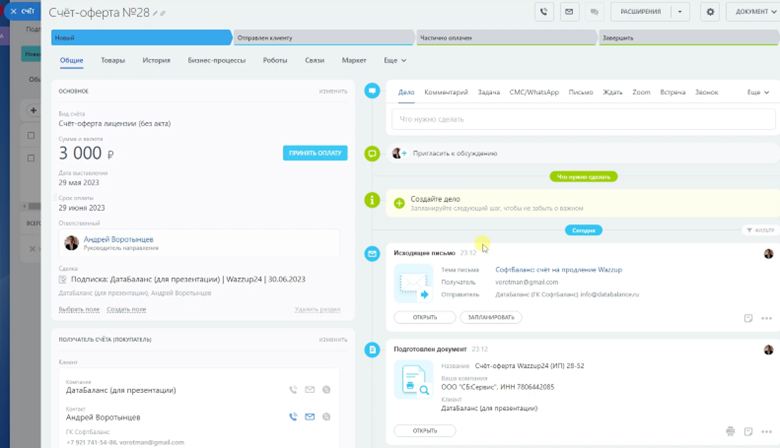Click email icon for contact Андрей Воротынцев

click(x=310, y=417)
